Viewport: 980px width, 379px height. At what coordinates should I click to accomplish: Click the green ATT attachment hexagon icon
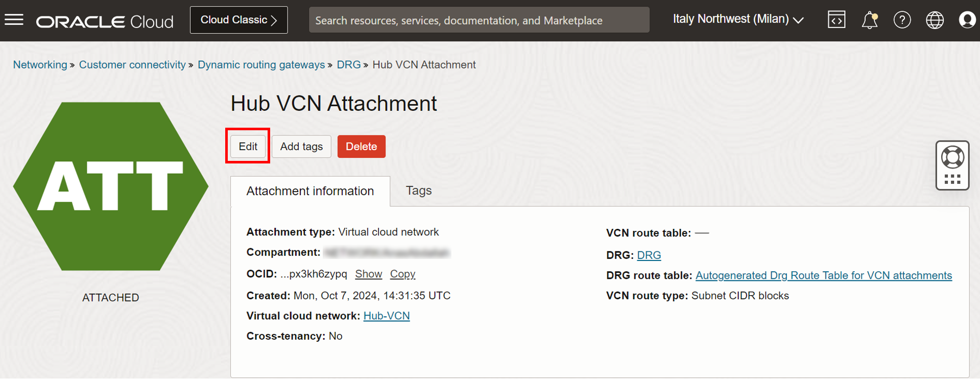[x=111, y=186]
